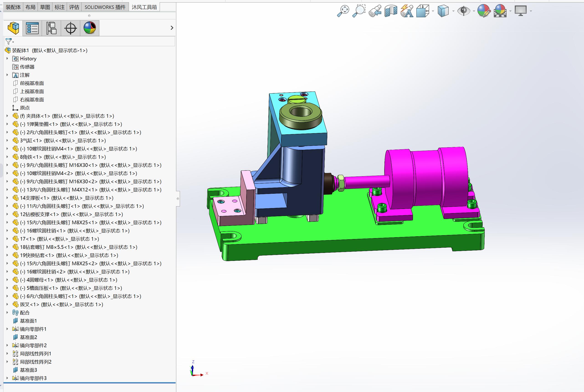Click the Zoom to Fit icon
584x392 pixels.
tap(343, 11)
